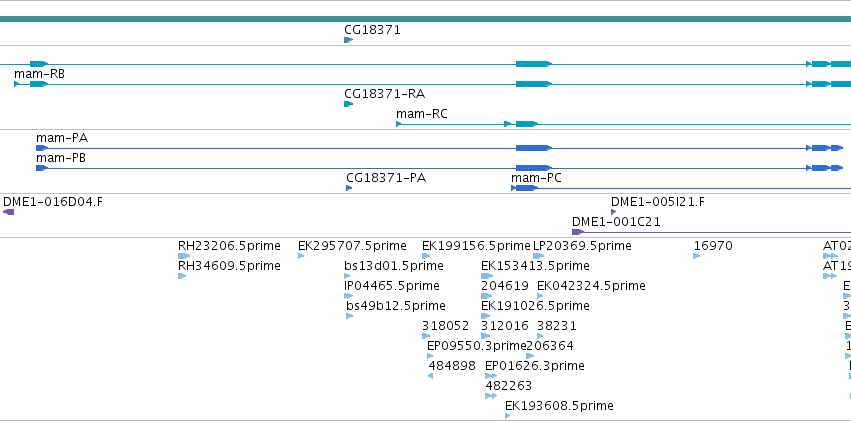Select the EP01626.3prime double arrow
Viewport: 851px width, 421px height.
click(x=491, y=375)
